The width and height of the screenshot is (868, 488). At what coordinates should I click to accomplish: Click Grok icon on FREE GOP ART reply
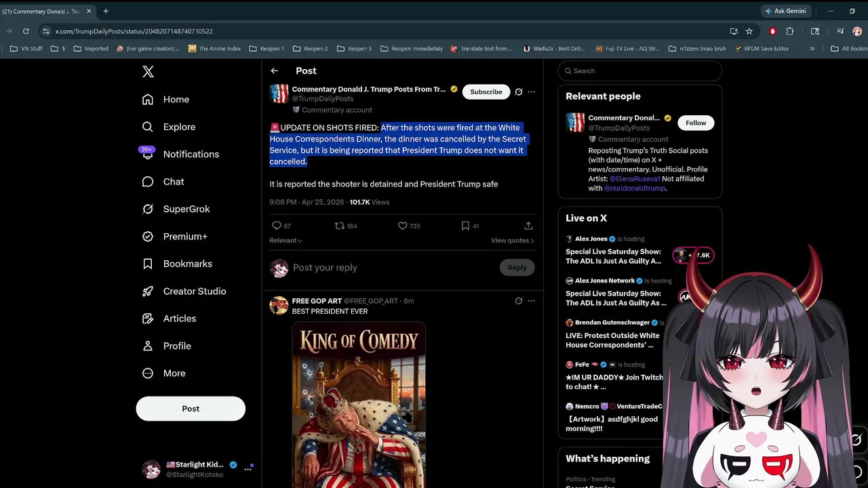(x=519, y=301)
